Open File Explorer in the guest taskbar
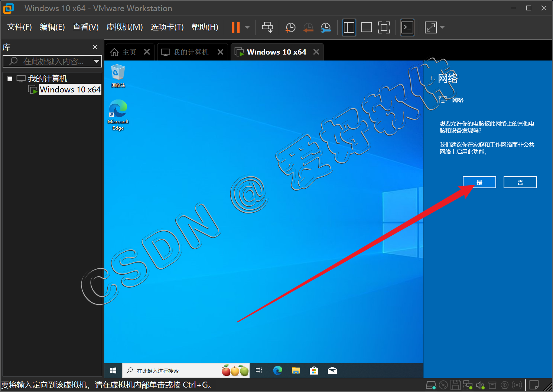 coord(296,370)
